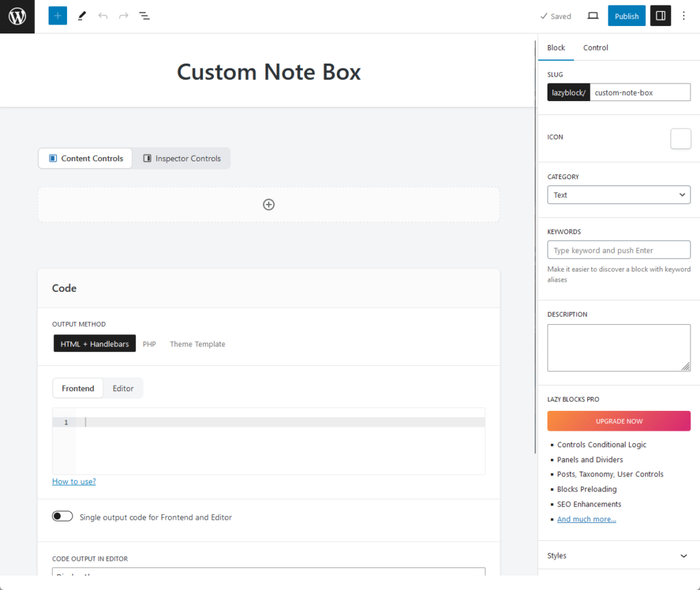700x590 pixels.
Task: Click the lazyblock/ slug prefix
Action: [568, 92]
